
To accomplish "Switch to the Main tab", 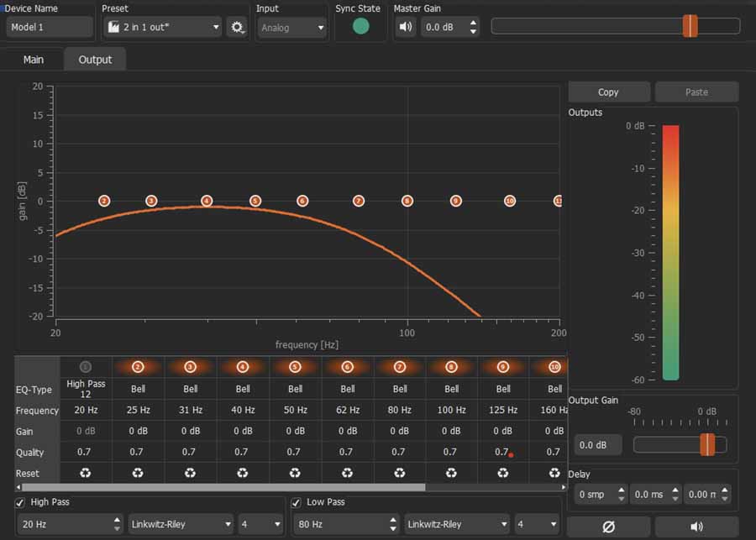I will point(34,60).
